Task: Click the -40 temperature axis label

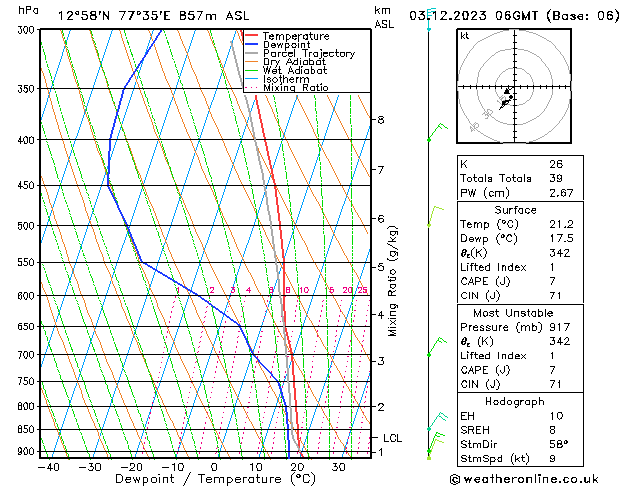Action: pyautogui.click(x=49, y=468)
